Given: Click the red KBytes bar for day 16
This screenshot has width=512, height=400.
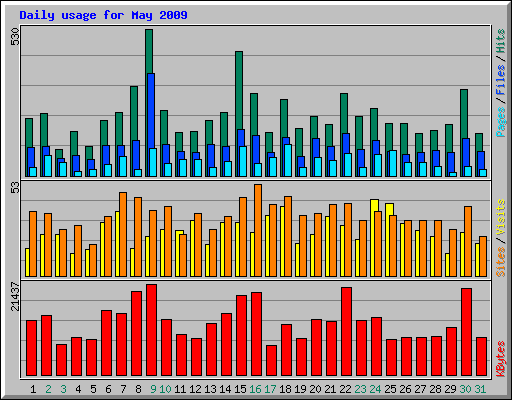Looking at the screenshot, I should (256, 334).
